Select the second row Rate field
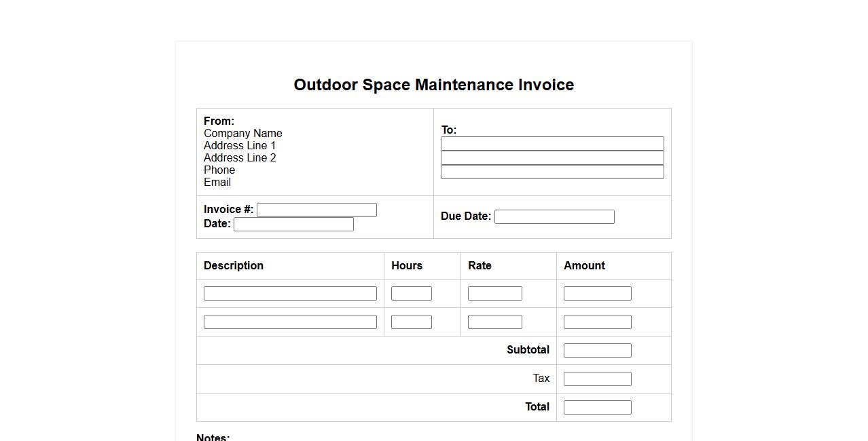Viewport: 868px width, 441px height. tap(495, 322)
